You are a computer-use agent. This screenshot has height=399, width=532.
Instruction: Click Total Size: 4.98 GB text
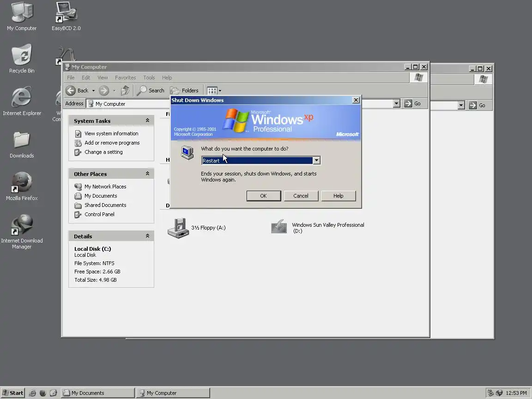[x=95, y=280]
